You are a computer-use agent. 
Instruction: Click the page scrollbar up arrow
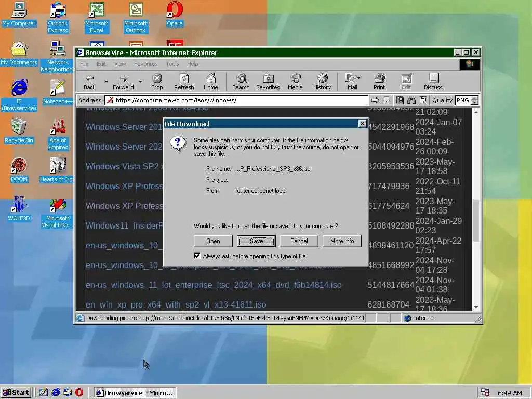[476, 112]
